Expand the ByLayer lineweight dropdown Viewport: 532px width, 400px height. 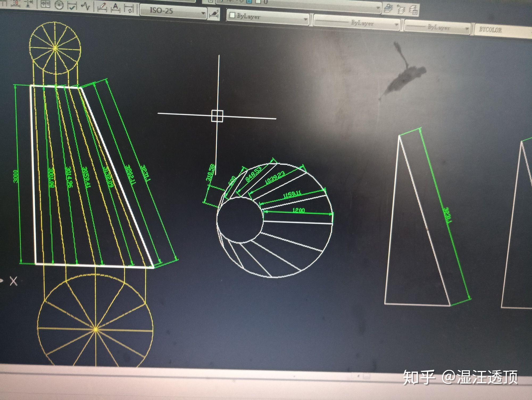[467, 29]
